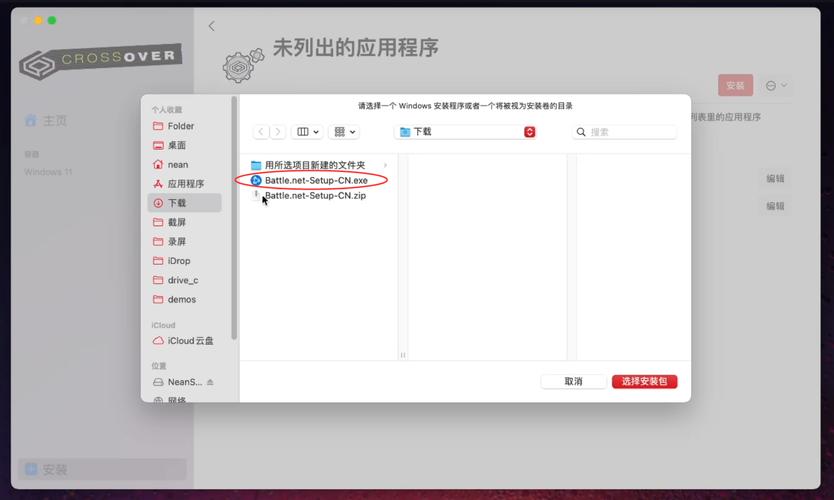
Task: Click the disk icon beside NeanS...
Action: 158,382
